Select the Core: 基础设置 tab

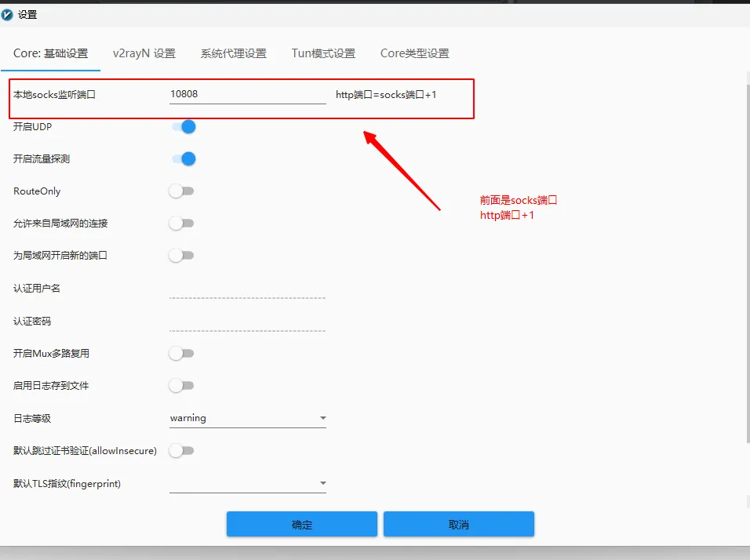[x=51, y=53]
